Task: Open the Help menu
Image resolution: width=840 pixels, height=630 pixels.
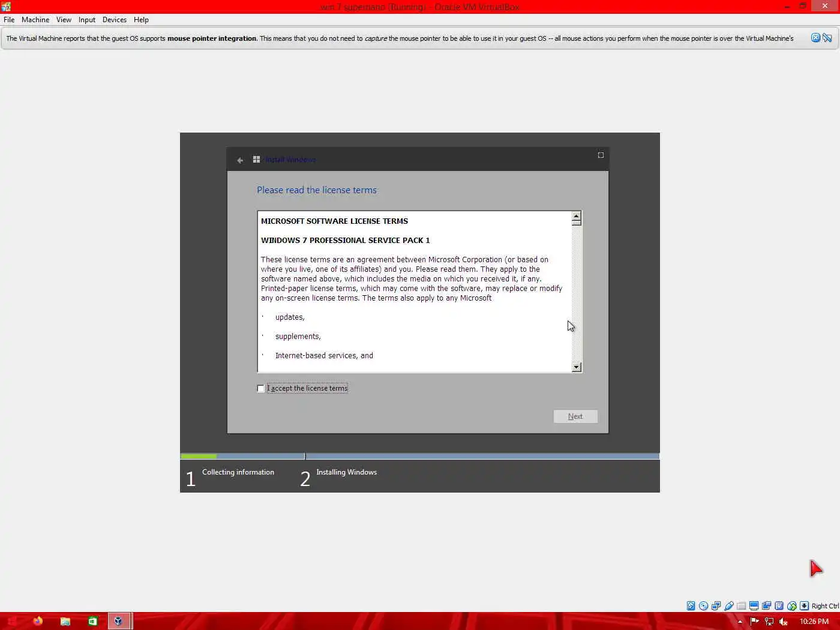Action: click(141, 20)
